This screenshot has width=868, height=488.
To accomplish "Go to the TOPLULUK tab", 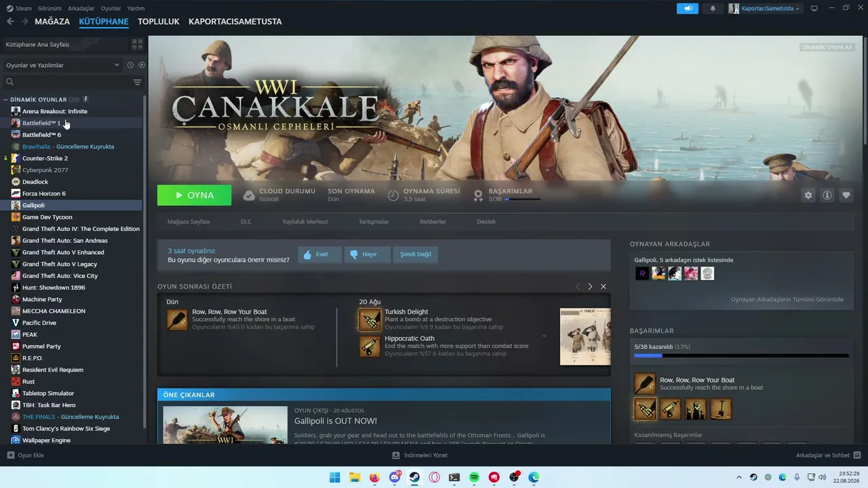I will click(159, 22).
